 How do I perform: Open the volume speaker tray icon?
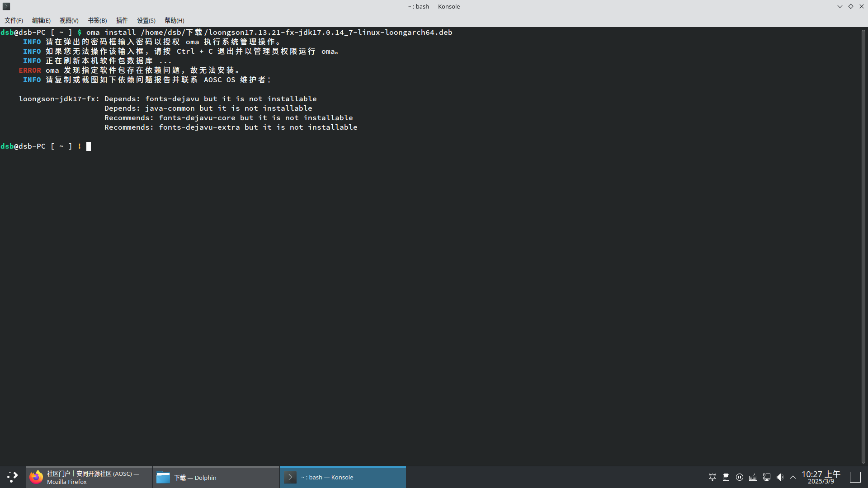[780, 477]
